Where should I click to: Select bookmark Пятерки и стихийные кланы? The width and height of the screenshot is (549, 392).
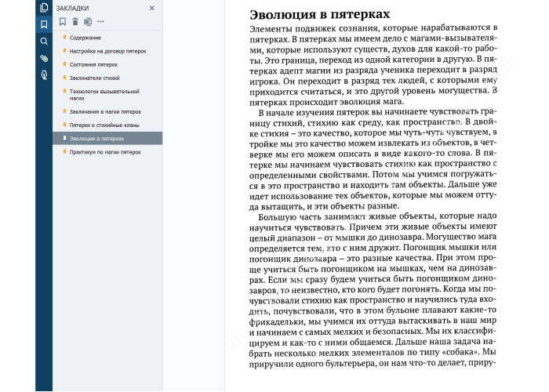pyautogui.click(x=104, y=125)
